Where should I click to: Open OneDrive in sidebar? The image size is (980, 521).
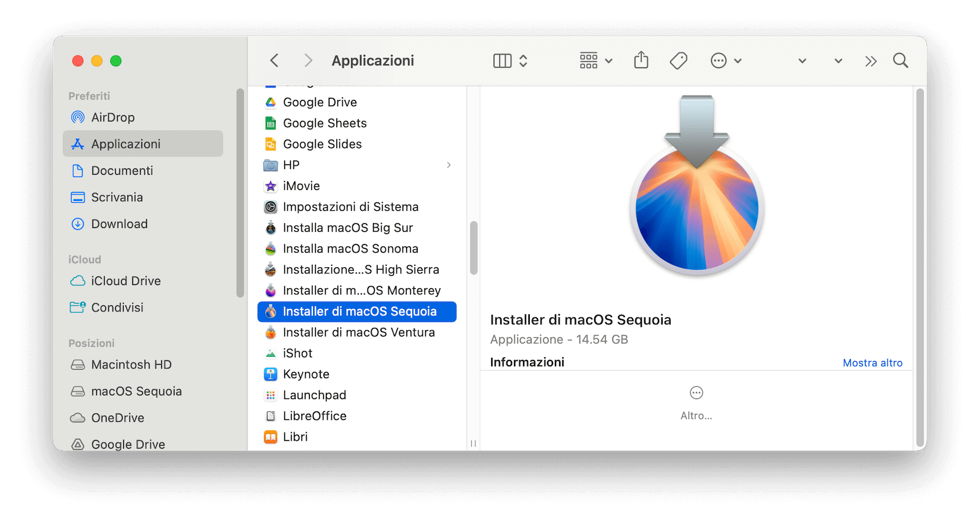(x=143, y=417)
